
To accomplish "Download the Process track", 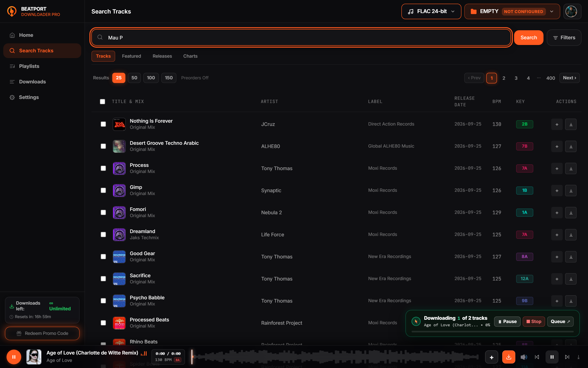I will [571, 168].
